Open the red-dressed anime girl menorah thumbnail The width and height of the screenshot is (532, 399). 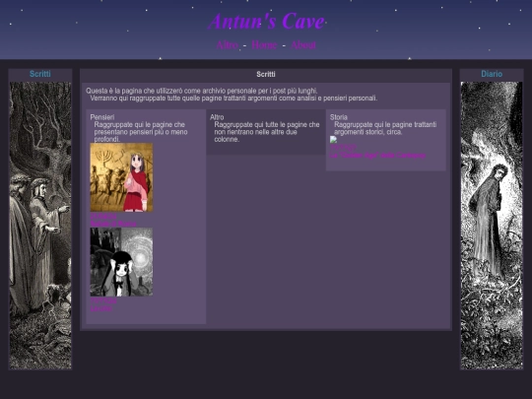coord(121,177)
